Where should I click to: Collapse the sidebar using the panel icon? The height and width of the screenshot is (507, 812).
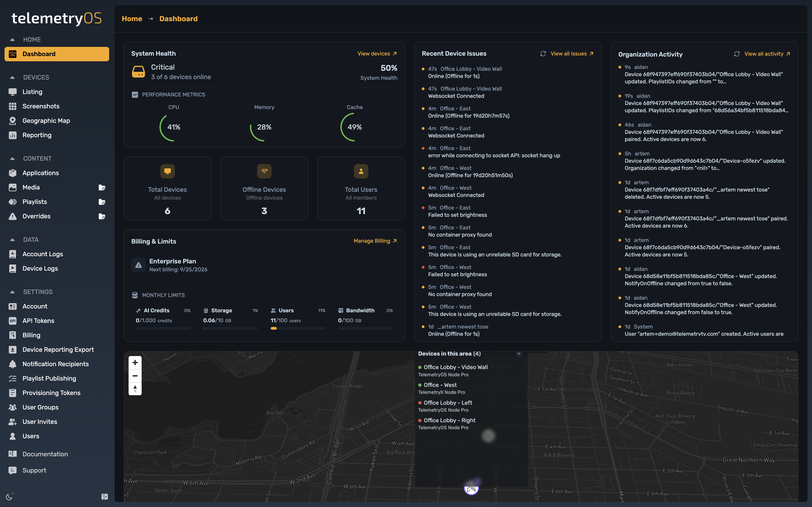coord(105,497)
